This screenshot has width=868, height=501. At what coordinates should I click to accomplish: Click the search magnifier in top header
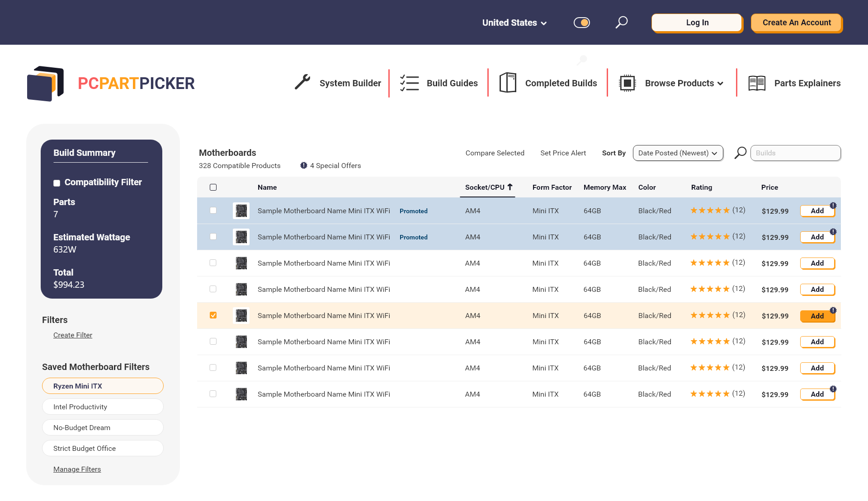click(x=622, y=22)
